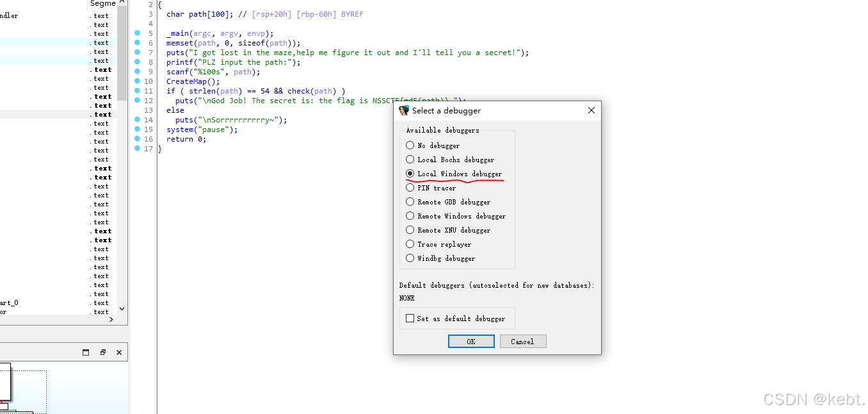The width and height of the screenshot is (868, 414).
Task: Click the breakpoint dot on line 17
Action: 137,149
